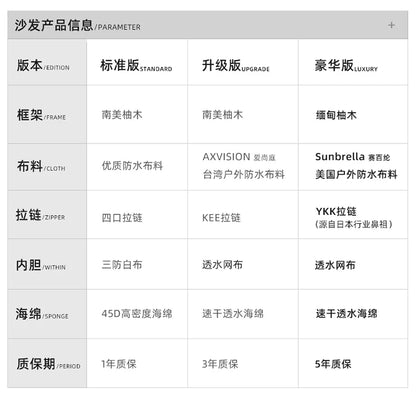Click the 1年质保 cell

(x=119, y=364)
